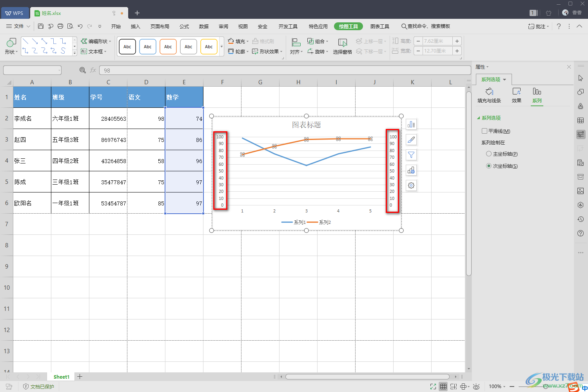Switch to the Data ribbon tab
588x392 pixels.
[204, 26]
